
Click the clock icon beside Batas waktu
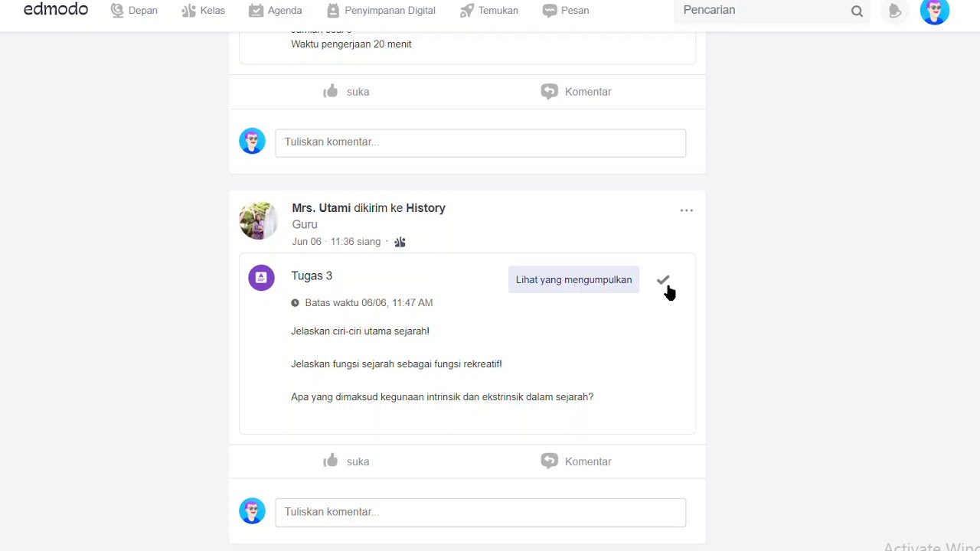[x=295, y=303]
